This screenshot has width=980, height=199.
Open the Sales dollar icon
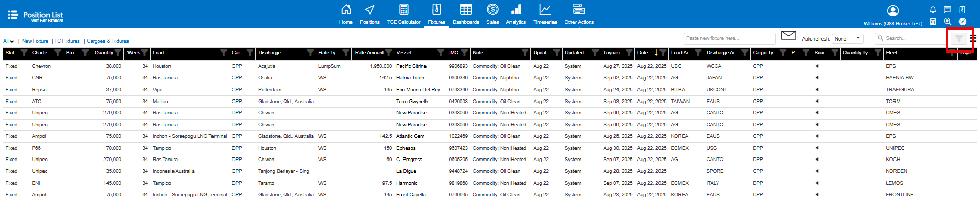click(x=493, y=9)
